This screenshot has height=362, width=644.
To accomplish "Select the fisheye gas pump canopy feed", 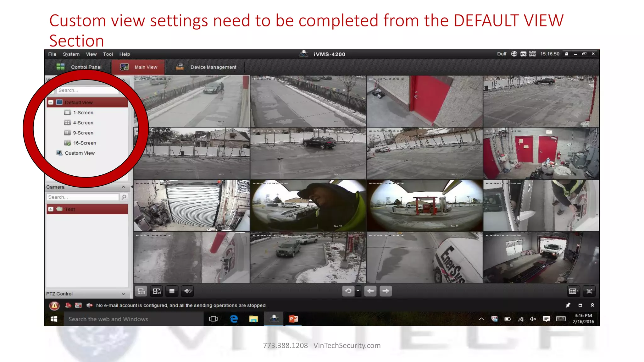I will tap(425, 206).
